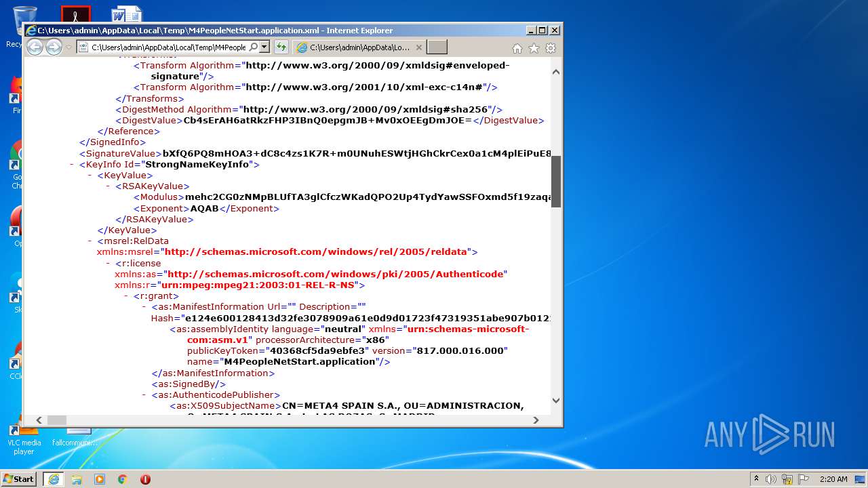This screenshot has height=488, width=868.
Task: Click the as:SignedBy tag text
Action: [189, 384]
